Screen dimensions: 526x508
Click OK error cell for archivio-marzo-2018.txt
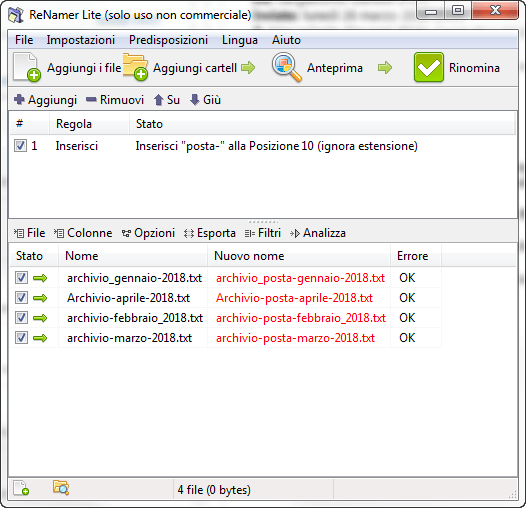click(x=407, y=338)
